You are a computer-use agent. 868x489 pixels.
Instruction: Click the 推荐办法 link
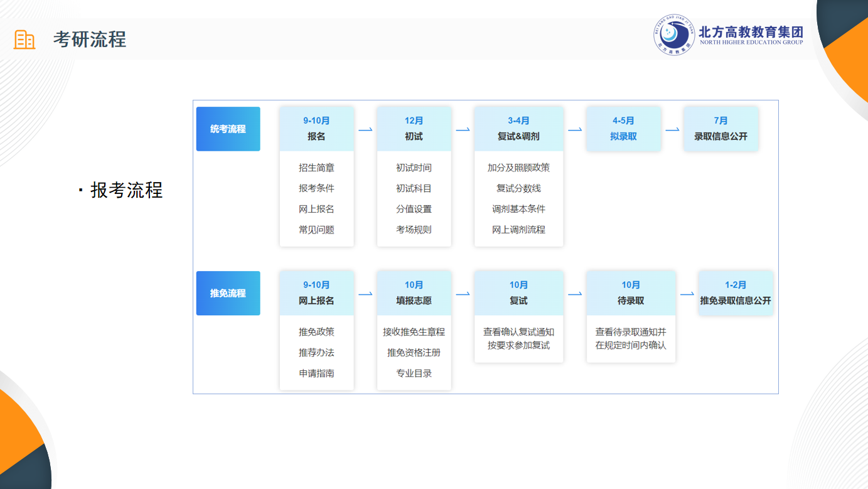pyautogui.click(x=316, y=353)
